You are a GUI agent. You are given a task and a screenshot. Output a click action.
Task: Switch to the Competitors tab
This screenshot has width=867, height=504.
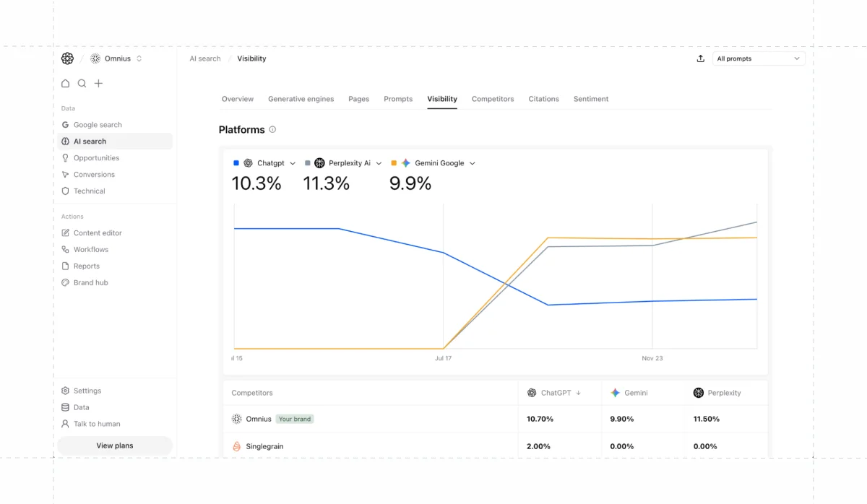(x=493, y=99)
